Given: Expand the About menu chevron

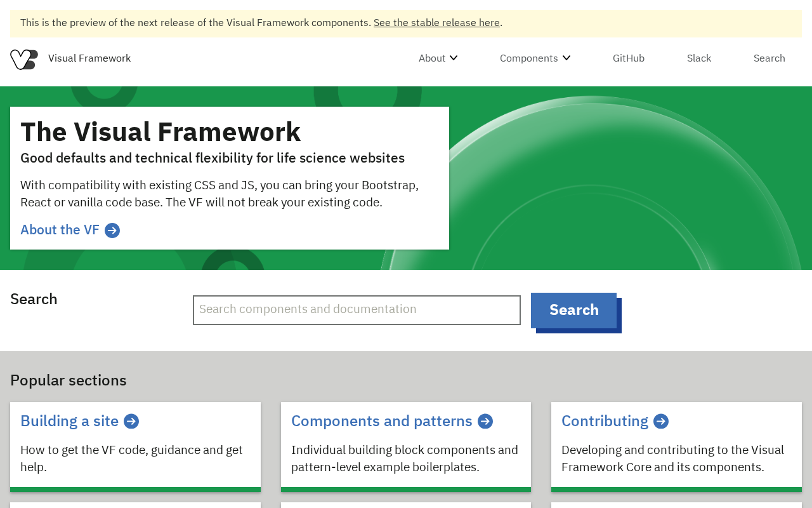Looking at the screenshot, I should (x=454, y=58).
